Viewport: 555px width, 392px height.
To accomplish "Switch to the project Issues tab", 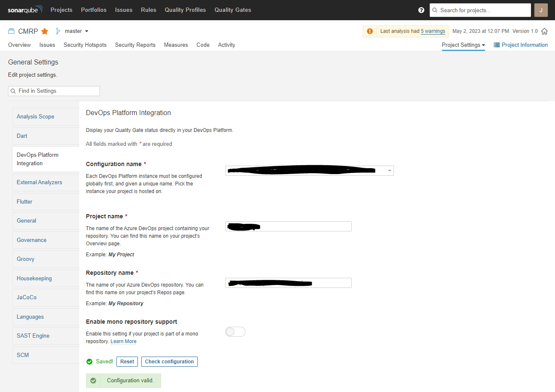I will 47,45.
